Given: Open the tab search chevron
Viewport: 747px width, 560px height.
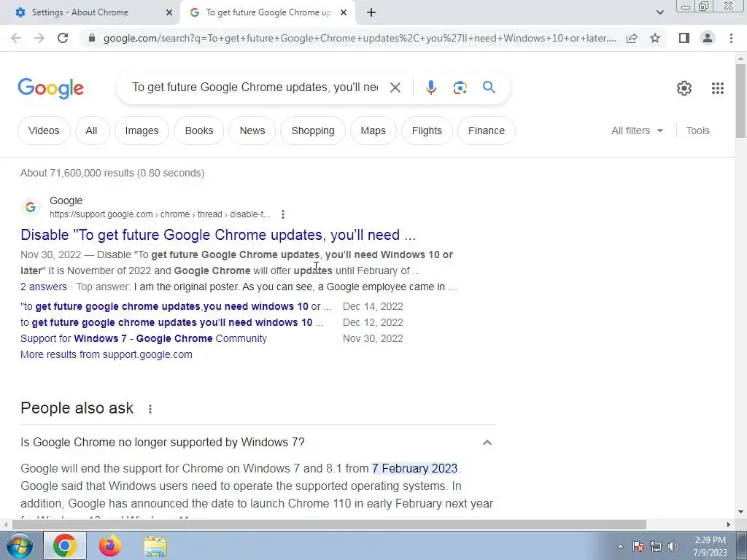Looking at the screenshot, I should pos(659,12).
